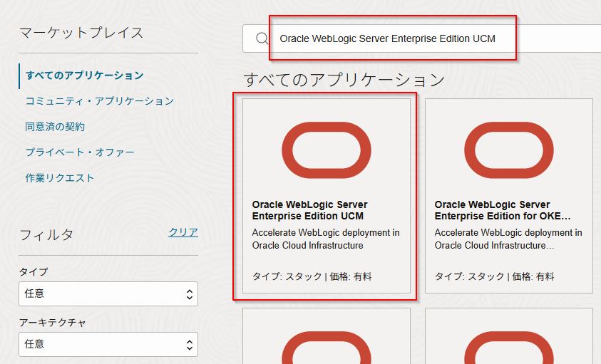
Task: Click Oracle logo on WebLogic UCM card
Action: (327, 150)
